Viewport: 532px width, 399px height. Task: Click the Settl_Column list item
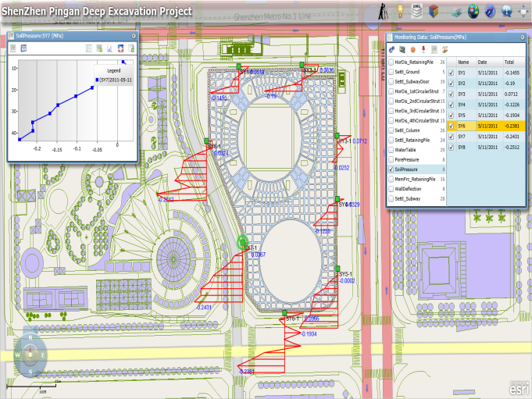[416, 130]
